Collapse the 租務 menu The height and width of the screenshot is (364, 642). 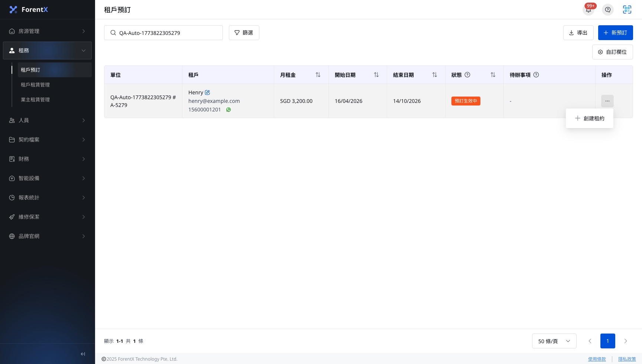(x=48, y=51)
